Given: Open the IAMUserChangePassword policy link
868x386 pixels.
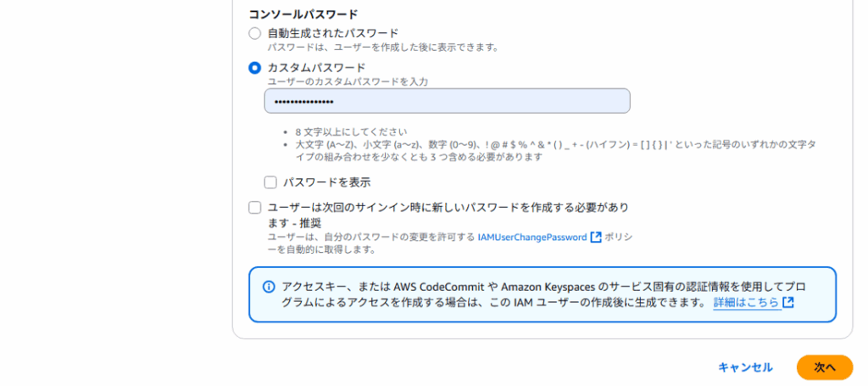Looking at the screenshot, I should coord(531,238).
